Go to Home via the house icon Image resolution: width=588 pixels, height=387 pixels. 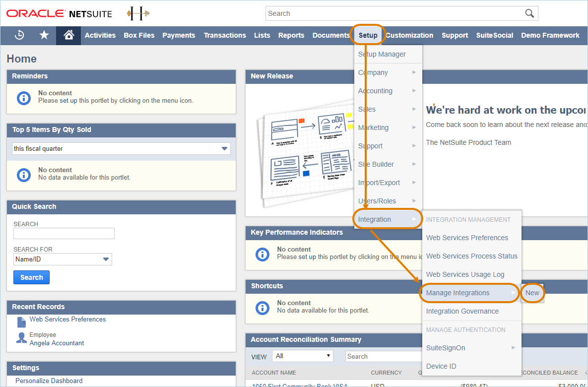click(x=68, y=35)
